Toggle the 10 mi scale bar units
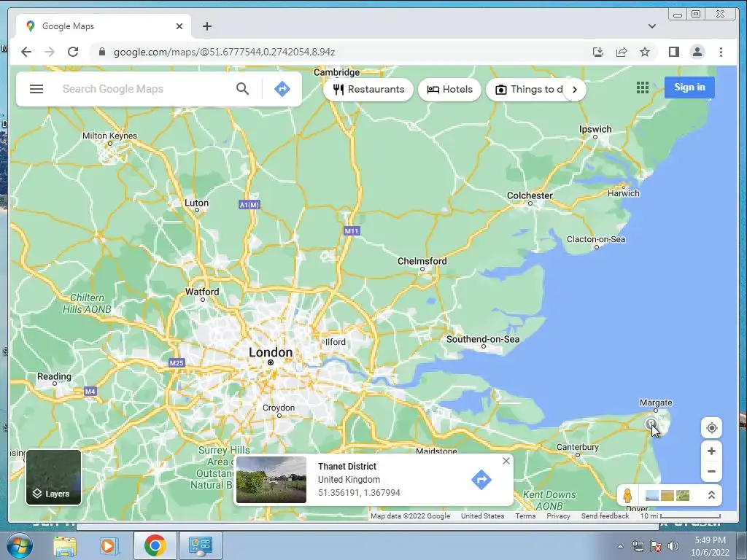 pyautogui.click(x=680, y=516)
